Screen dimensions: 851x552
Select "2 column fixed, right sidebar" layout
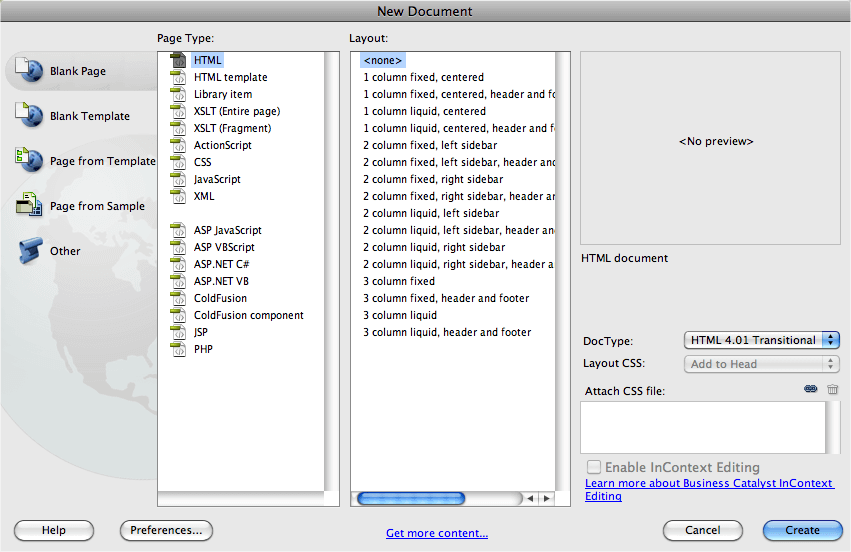pyautogui.click(x=433, y=179)
